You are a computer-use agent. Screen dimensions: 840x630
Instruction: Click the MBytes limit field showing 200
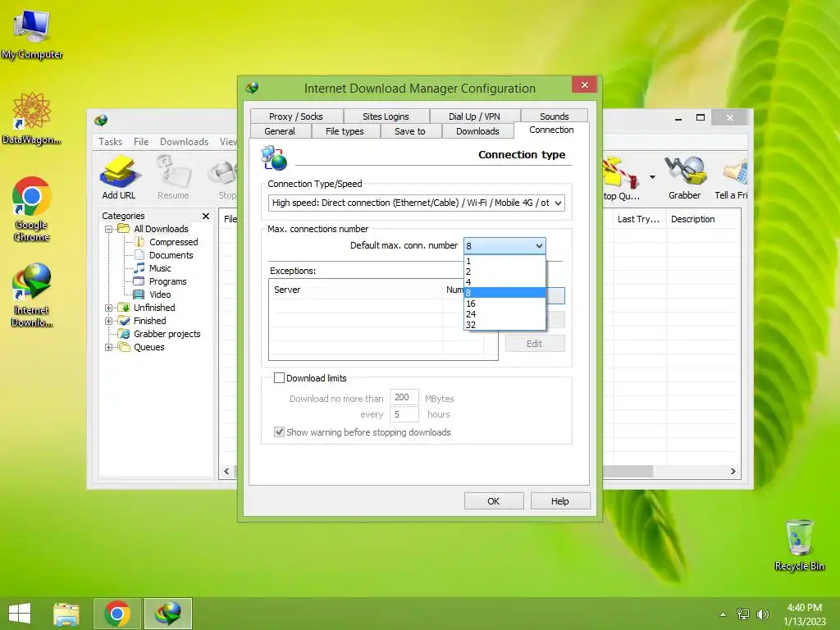point(404,397)
